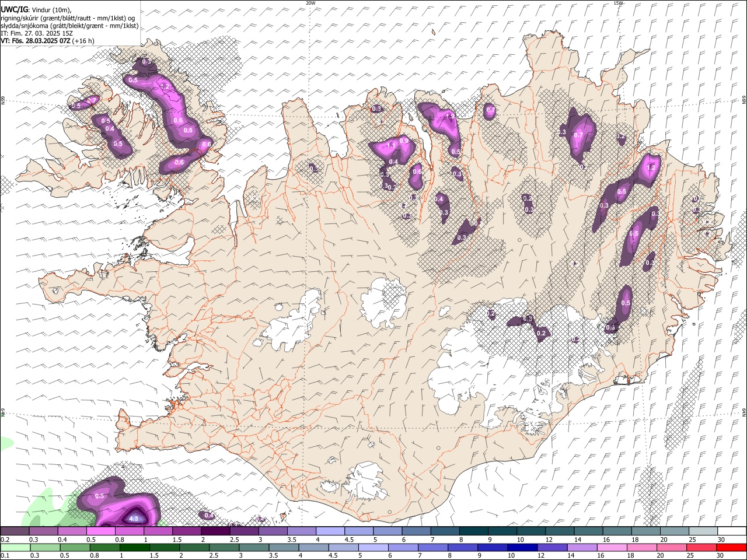The height and width of the screenshot is (560, 747).
Task: Click the '4.5' label under the upper legend row
Action: click(349, 540)
